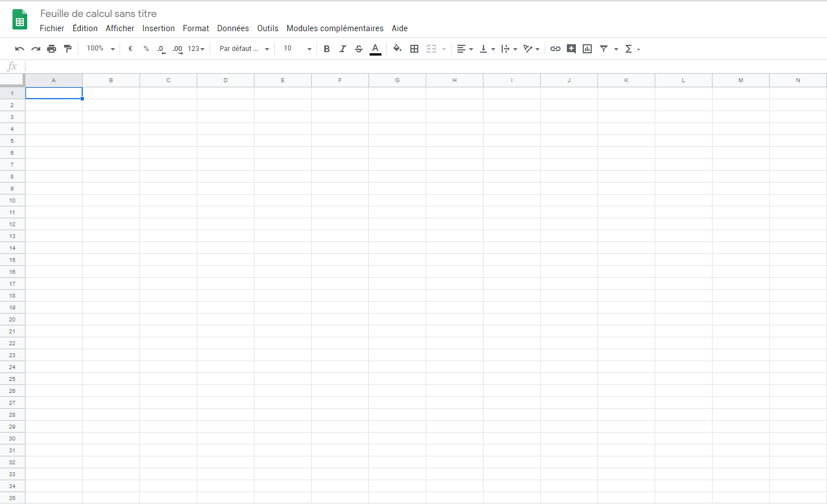Rename the title Feuille de calcul sans titre
The width and height of the screenshot is (827, 504).
coord(99,14)
